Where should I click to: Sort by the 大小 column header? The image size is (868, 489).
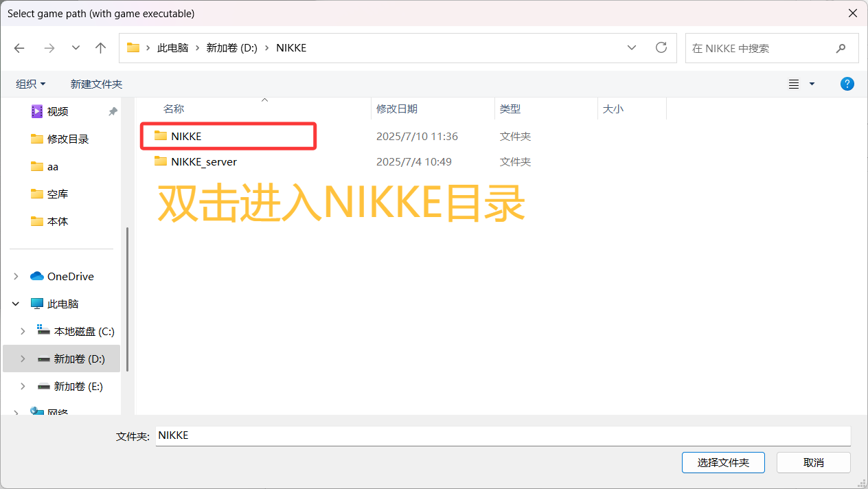613,109
